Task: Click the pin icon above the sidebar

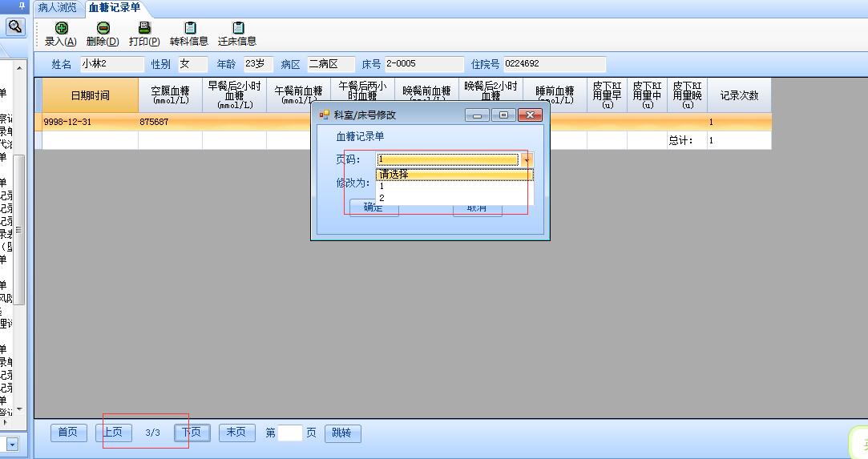Action: tap(22, 6)
